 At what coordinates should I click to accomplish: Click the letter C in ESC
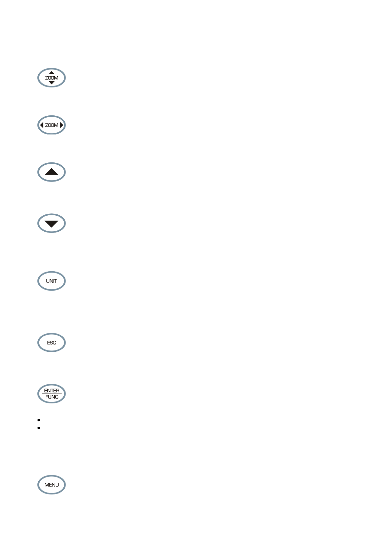55,343
